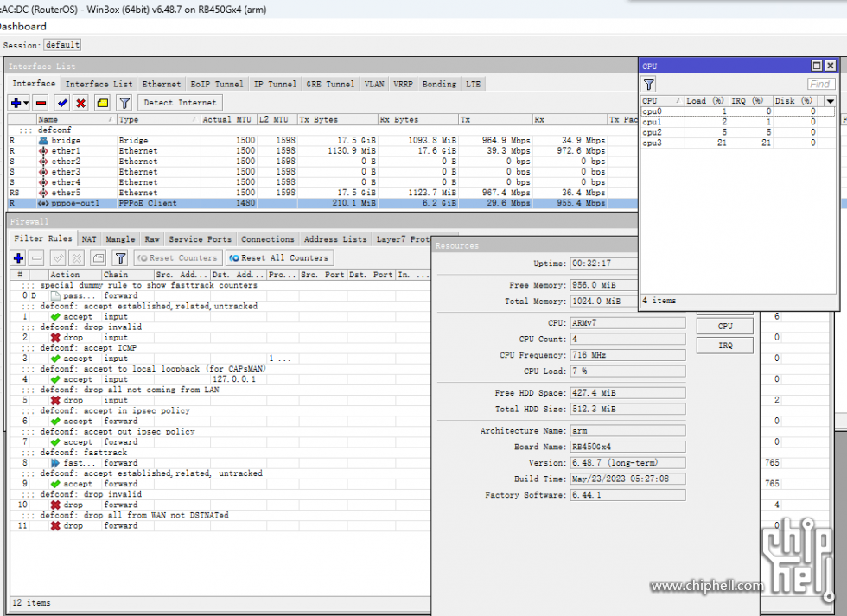Screen dimensions: 847x616
Task: Click the Board Name field RB450Gx4
Action: coord(627,447)
